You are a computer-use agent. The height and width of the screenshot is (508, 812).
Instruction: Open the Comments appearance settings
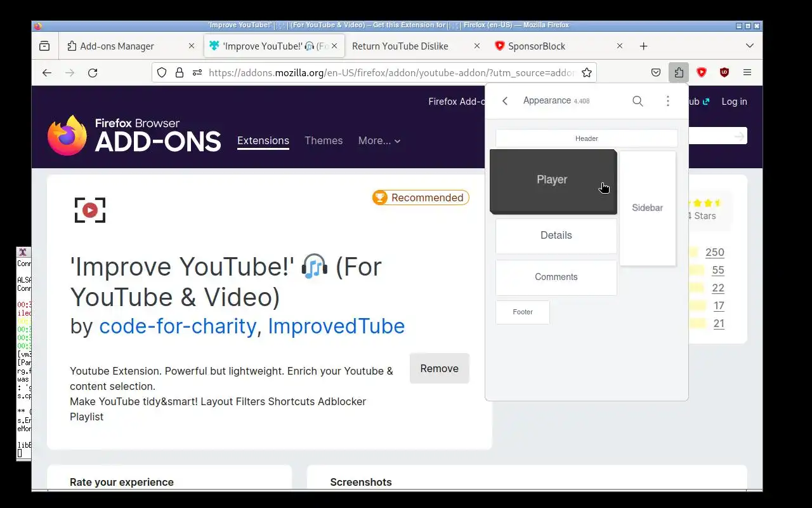click(556, 277)
